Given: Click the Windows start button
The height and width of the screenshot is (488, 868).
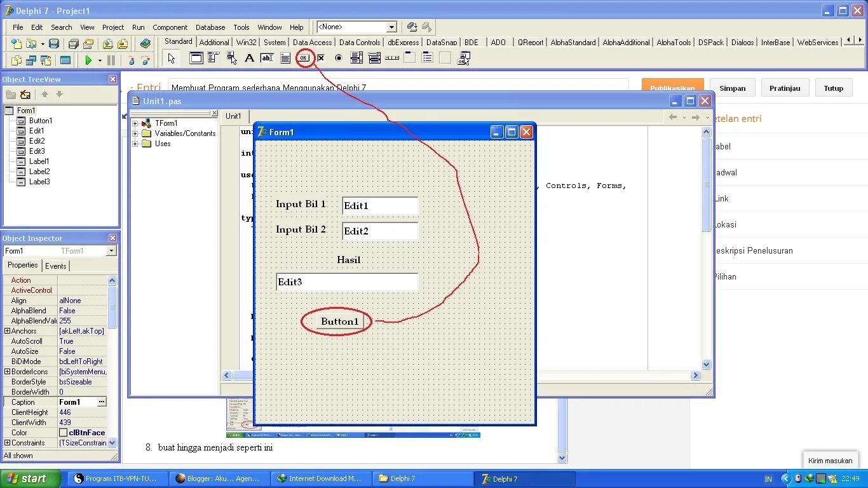Looking at the screenshot, I should click(x=31, y=478).
